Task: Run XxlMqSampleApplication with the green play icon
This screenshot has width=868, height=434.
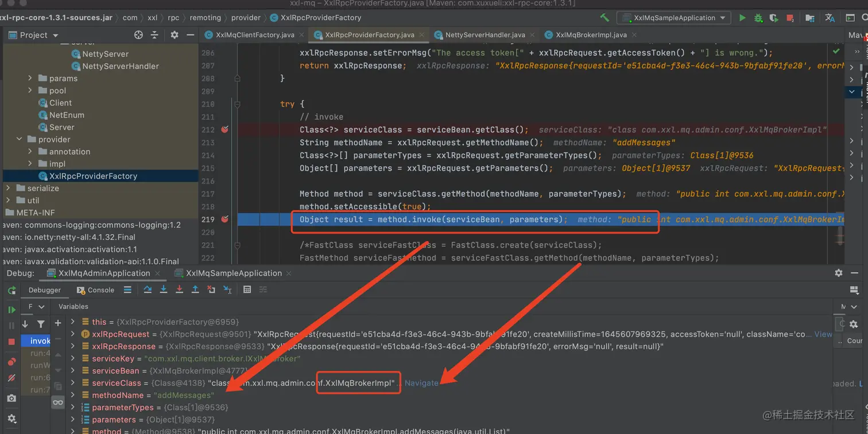Action: 742,18
